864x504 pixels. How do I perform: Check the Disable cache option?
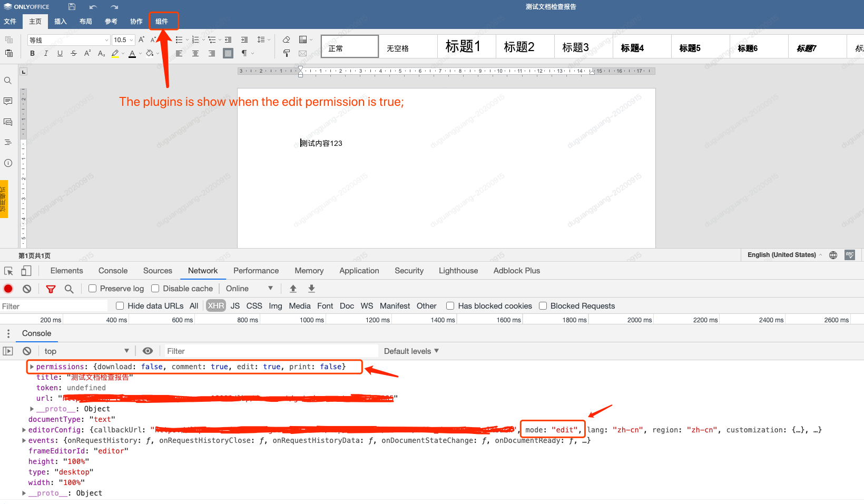(155, 289)
